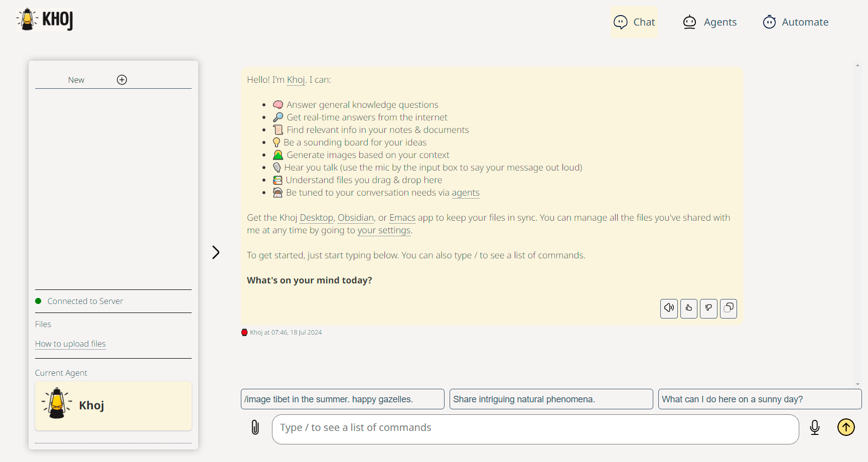
Task: Click the microphone voice input icon
Action: click(x=815, y=427)
